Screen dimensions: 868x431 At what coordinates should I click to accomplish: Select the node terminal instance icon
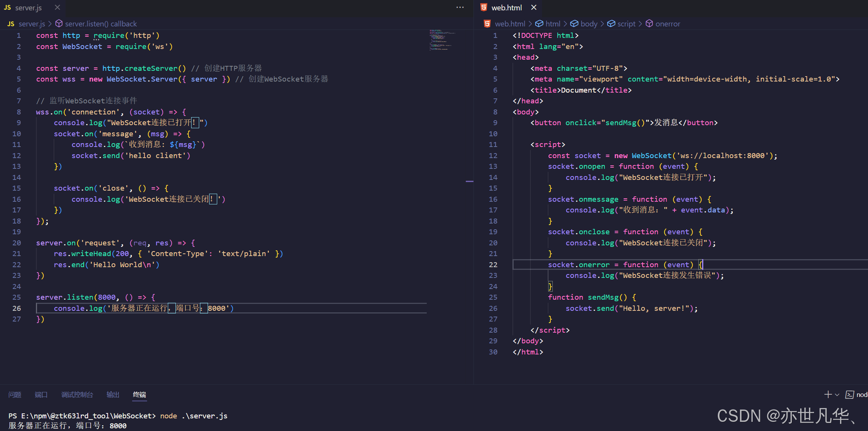850,395
